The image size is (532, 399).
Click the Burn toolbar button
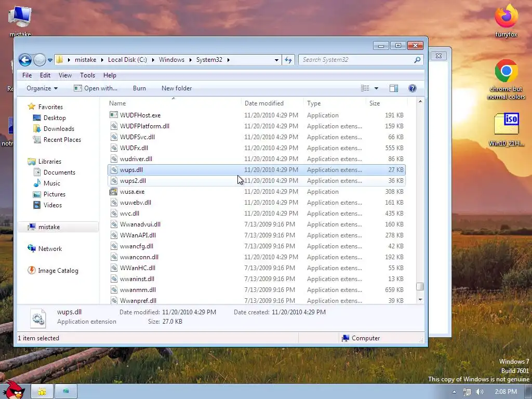coord(139,88)
